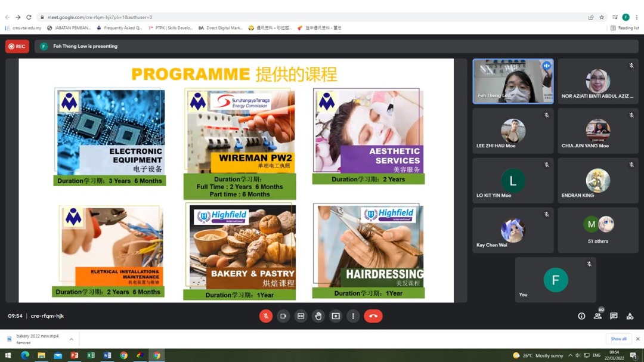644x362 pixels.
Task: Click Feh Theng Low's video tile
Action: [513, 81]
